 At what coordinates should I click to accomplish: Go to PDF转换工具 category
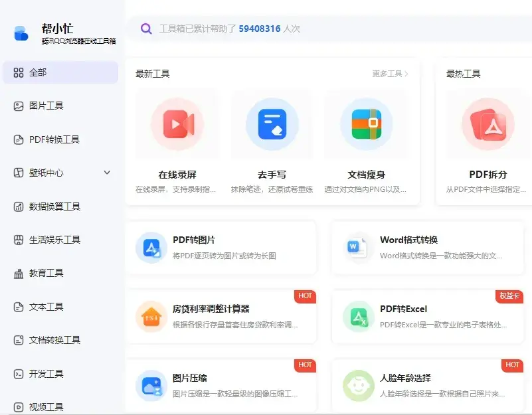[54, 139]
